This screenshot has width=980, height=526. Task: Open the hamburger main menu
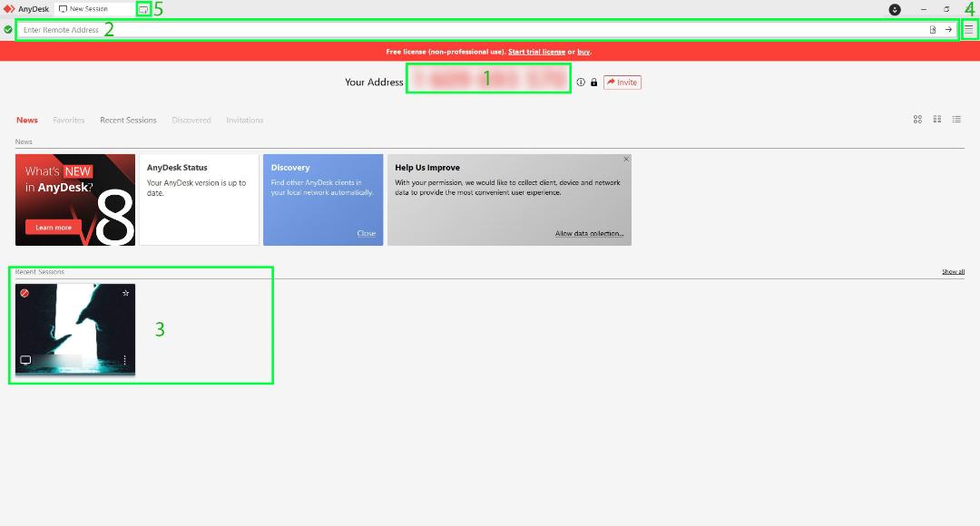click(969, 30)
